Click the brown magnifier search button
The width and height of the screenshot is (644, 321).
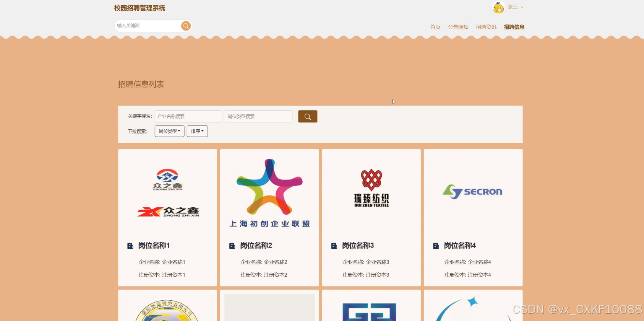pyautogui.click(x=308, y=116)
